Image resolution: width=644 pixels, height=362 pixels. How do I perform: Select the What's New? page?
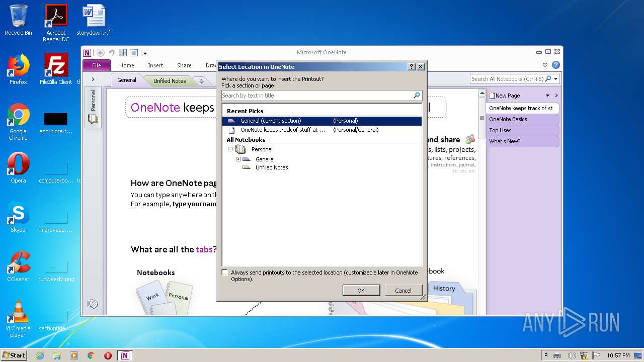click(x=522, y=141)
